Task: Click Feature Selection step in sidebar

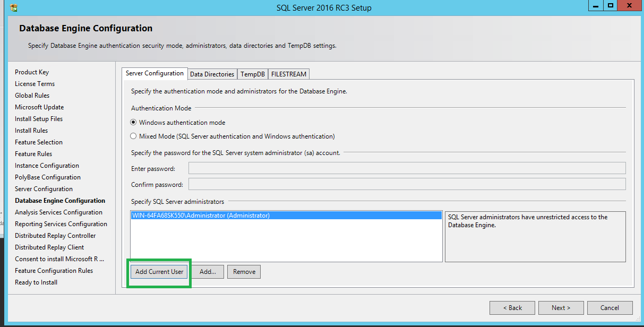Action: click(x=39, y=142)
